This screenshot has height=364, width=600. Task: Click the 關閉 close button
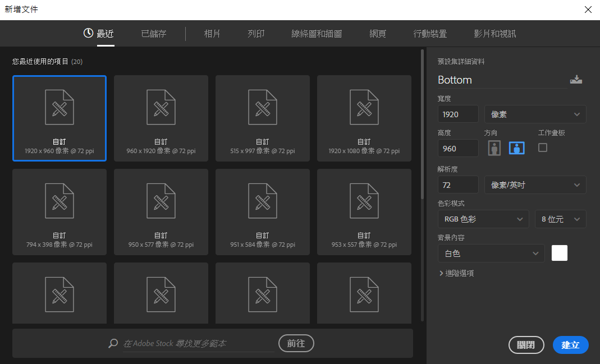(x=526, y=345)
